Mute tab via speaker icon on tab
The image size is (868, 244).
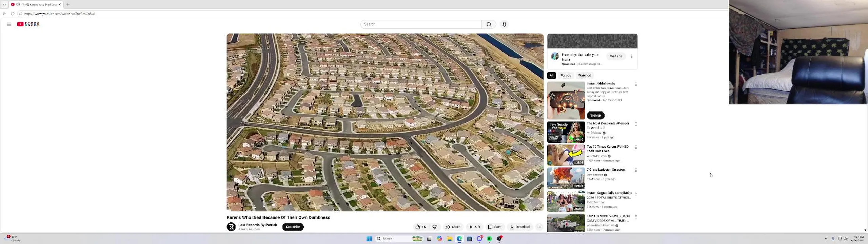coord(18,4)
